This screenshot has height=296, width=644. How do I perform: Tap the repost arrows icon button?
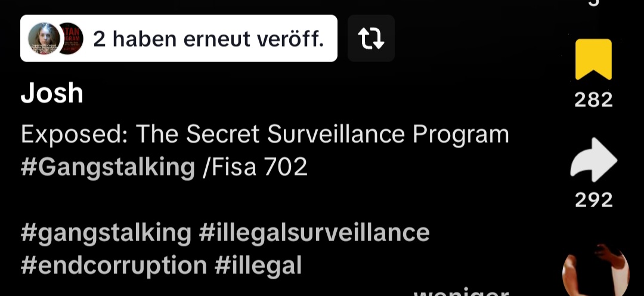tap(371, 38)
